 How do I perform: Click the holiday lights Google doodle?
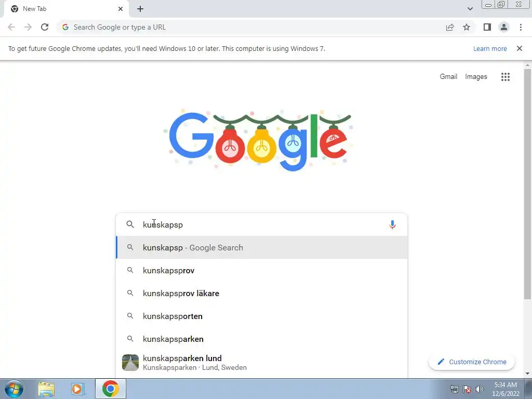(259, 140)
